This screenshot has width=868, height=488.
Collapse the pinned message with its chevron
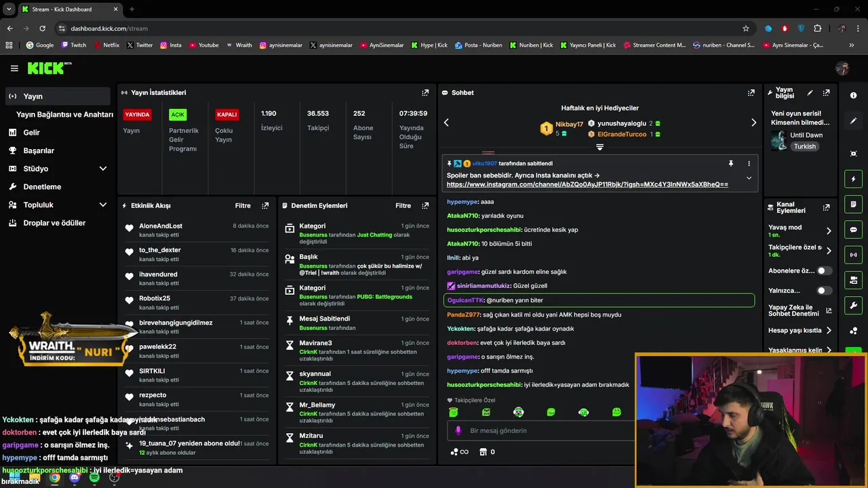pos(749,178)
